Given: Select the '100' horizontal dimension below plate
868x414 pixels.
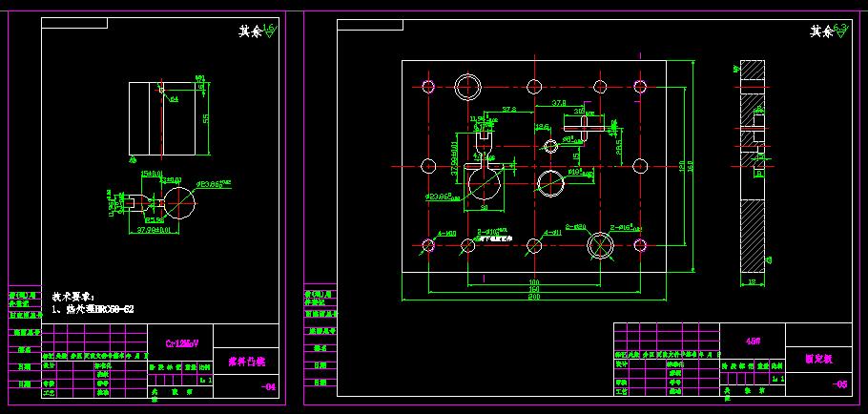Looking at the screenshot, I should click(x=534, y=282).
